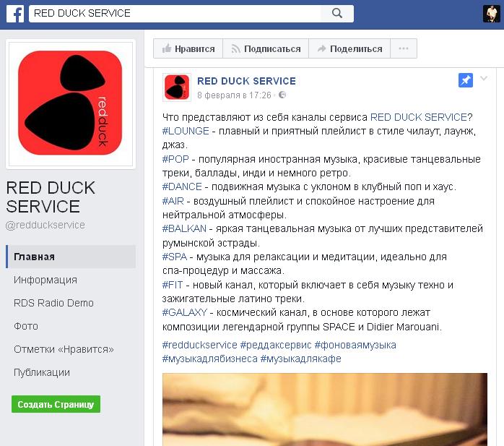This screenshot has height=446, width=504.
Task: Open the RDS Radio Demo tab
Action: tap(53, 303)
